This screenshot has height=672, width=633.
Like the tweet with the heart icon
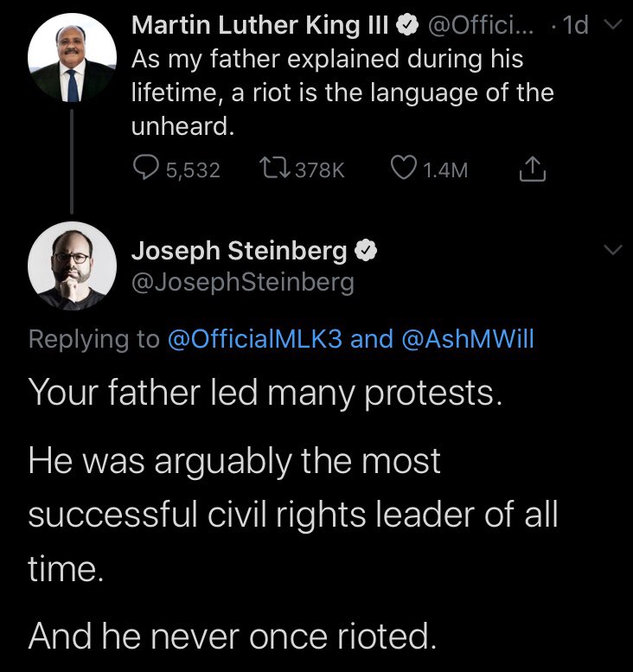pyautogui.click(x=404, y=169)
